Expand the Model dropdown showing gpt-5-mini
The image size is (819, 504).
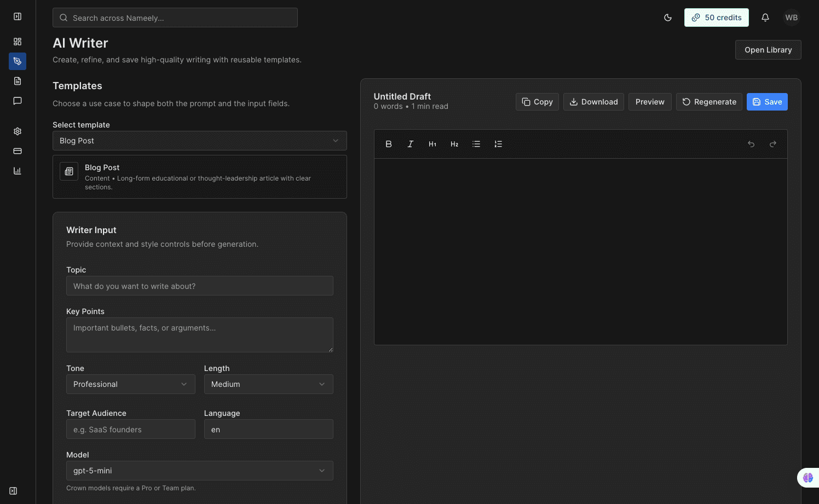click(x=199, y=470)
